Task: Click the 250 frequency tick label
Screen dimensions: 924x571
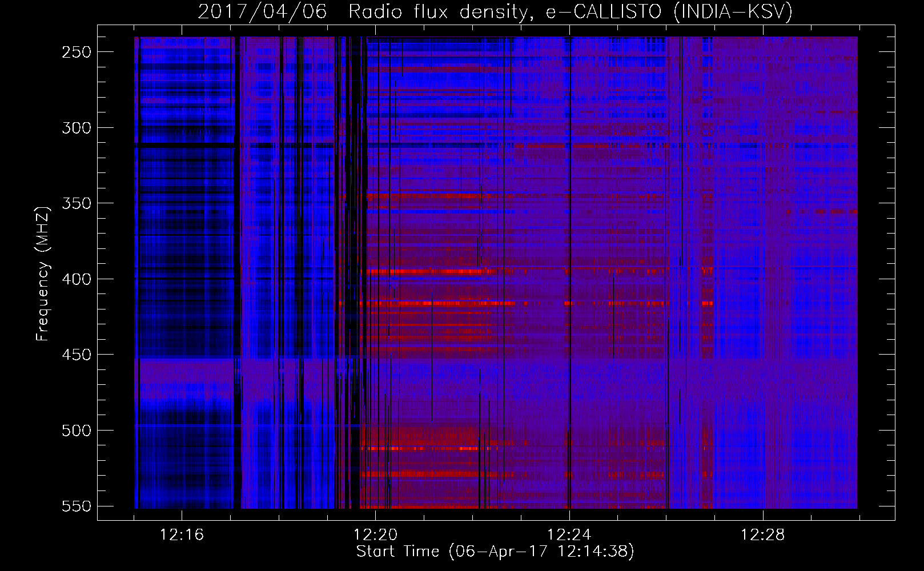Action: (77, 52)
